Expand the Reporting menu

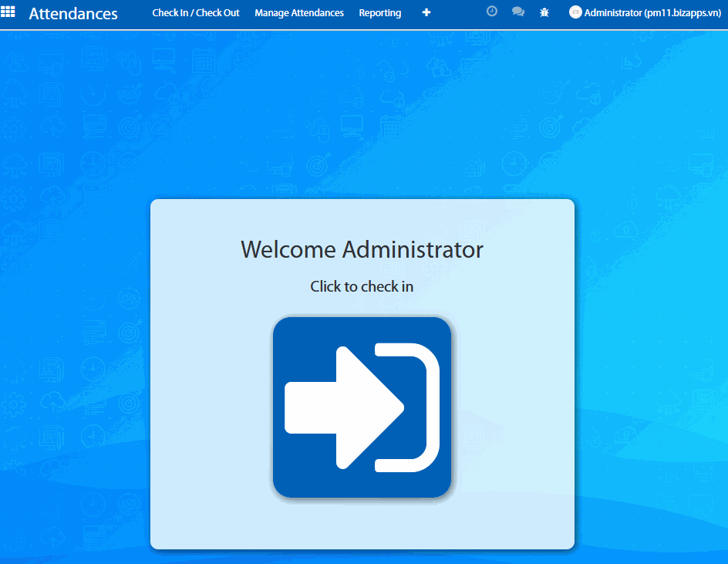click(x=379, y=13)
